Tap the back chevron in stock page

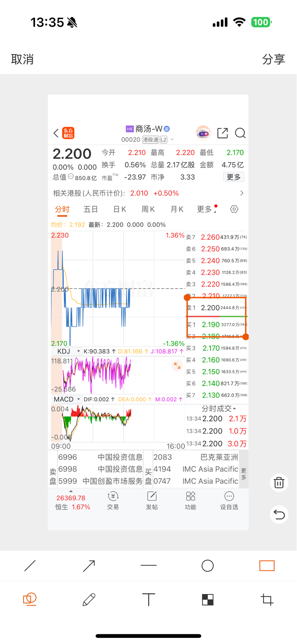tap(56, 133)
